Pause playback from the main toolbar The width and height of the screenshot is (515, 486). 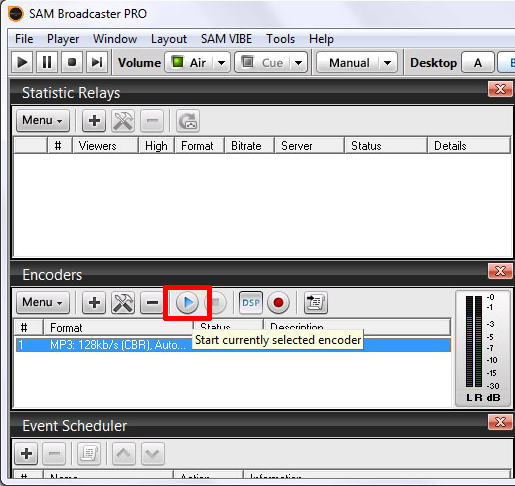[x=47, y=62]
